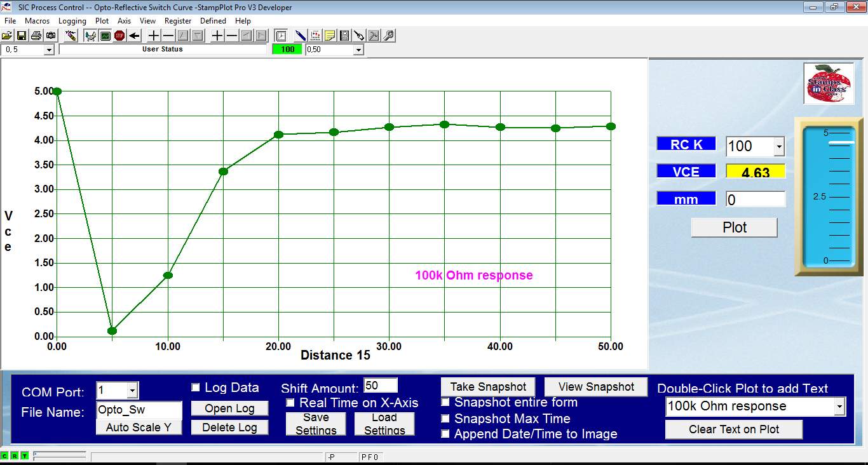Click the first plus icon for Y-axis
Screen dimensions: 868x465
point(154,36)
